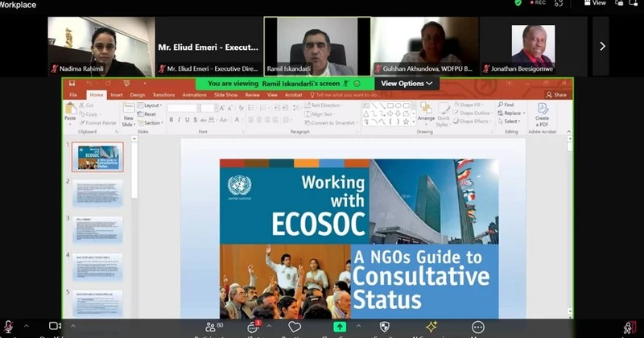The width and height of the screenshot is (644, 338).
Task: Switch to the Review tab
Action: click(253, 95)
